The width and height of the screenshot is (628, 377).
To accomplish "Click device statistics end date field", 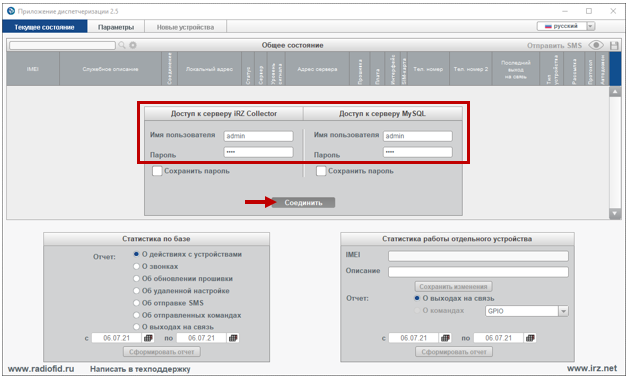I will (x=499, y=338).
